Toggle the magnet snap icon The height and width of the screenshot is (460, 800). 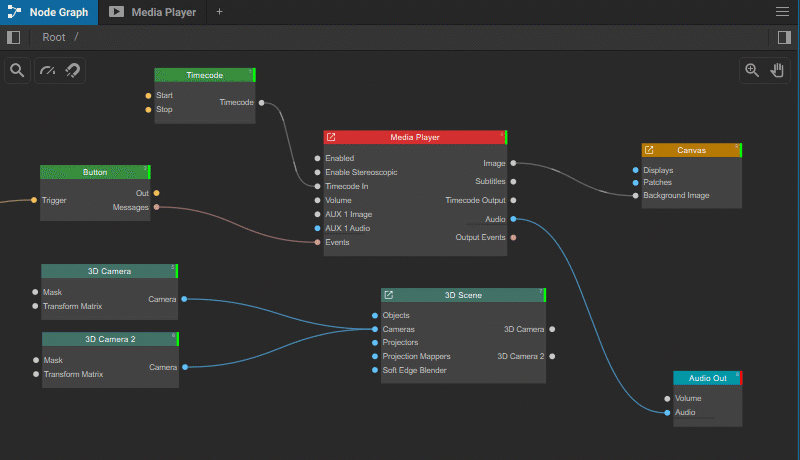(73, 70)
